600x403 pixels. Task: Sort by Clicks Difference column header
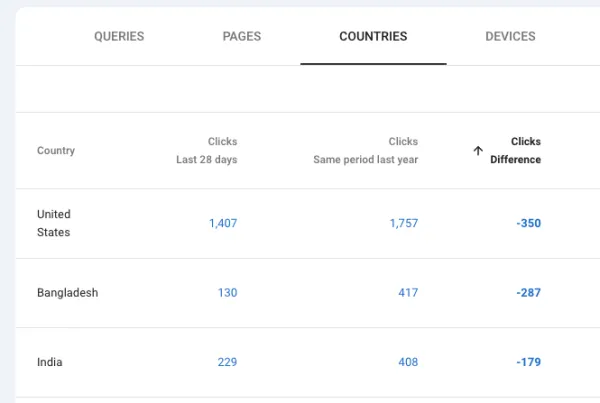coord(515,150)
